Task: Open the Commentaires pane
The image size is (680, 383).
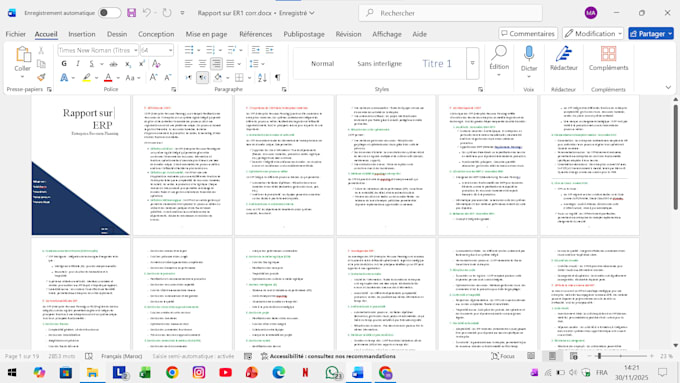Action: pos(528,33)
